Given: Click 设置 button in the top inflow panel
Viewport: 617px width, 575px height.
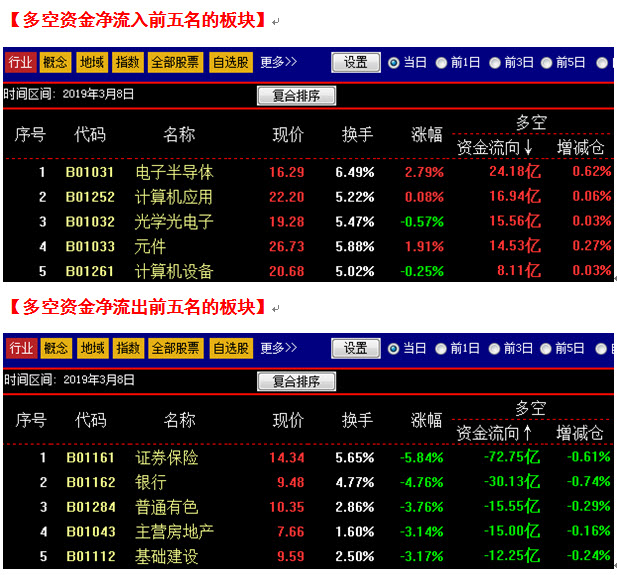Looking at the screenshot, I should (x=356, y=62).
